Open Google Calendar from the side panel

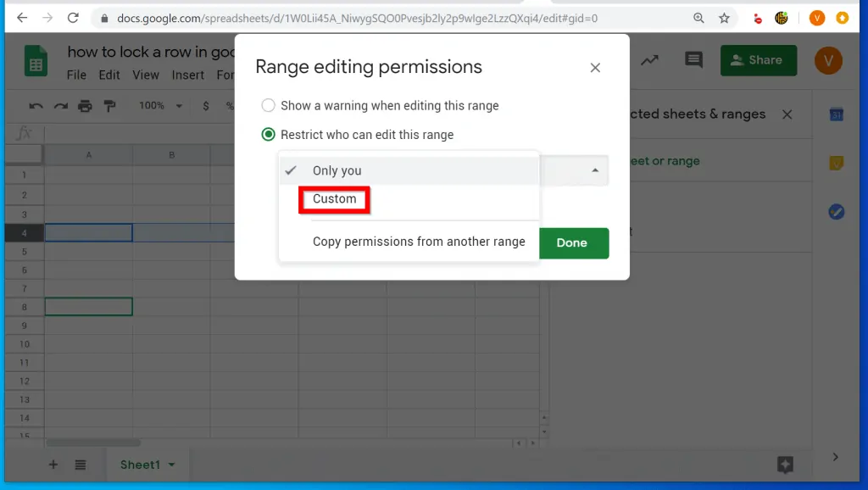[836, 114]
